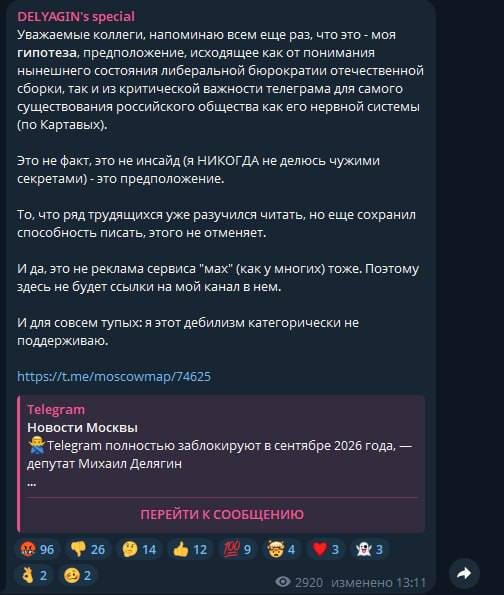Click the views eye icon
The image size is (504, 595).
[283, 581]
